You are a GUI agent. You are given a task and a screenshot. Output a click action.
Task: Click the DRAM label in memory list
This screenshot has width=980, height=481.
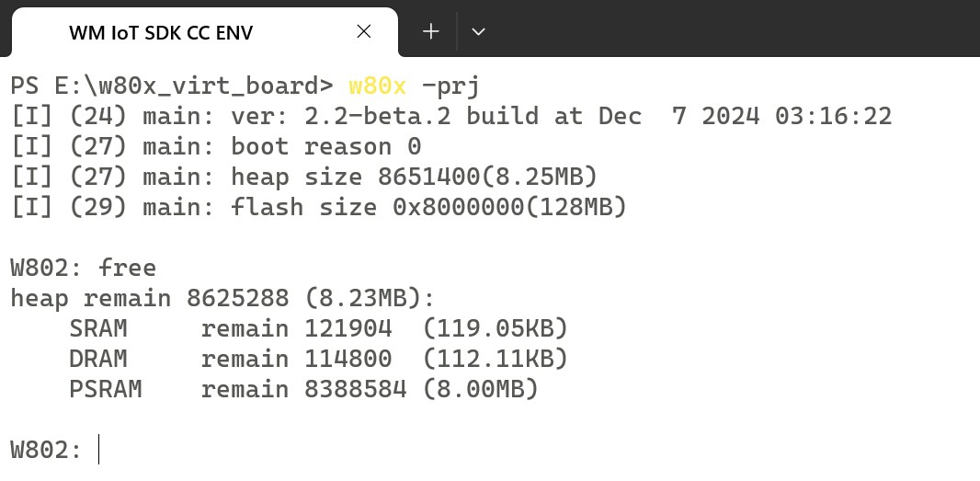click(x=98, y=359)
